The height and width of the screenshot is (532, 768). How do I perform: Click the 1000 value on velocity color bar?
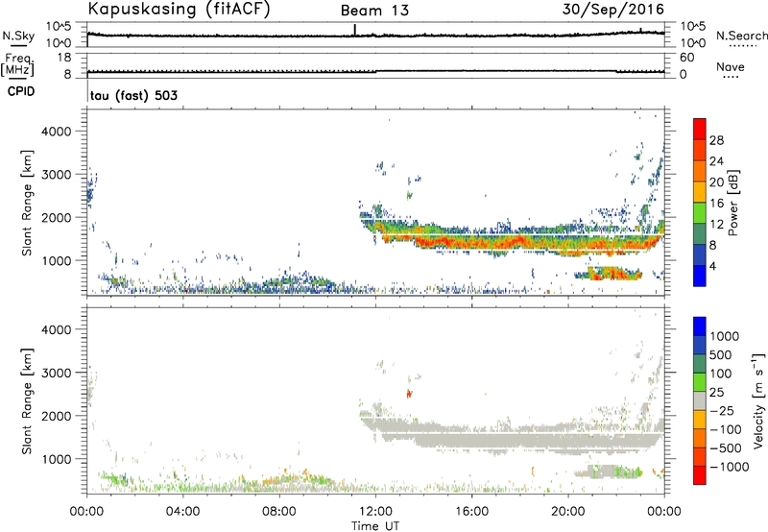(x=724, y=336)
